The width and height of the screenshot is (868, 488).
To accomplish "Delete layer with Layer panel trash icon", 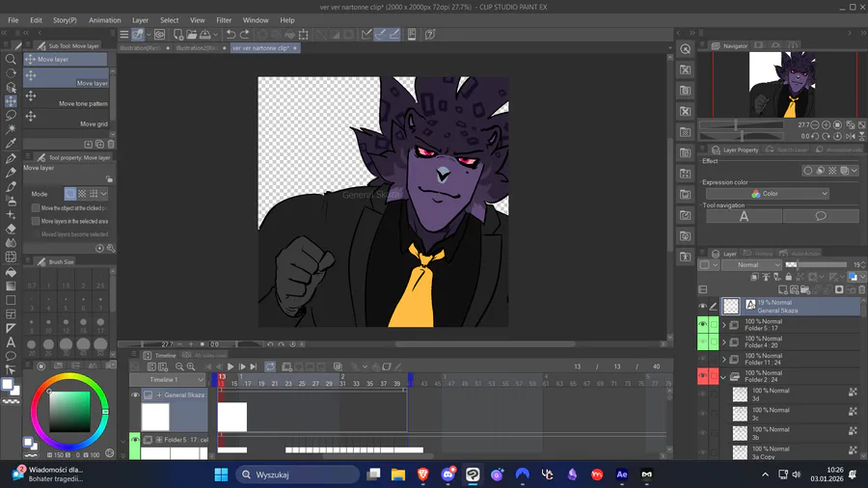I will (x=862, y=289).
